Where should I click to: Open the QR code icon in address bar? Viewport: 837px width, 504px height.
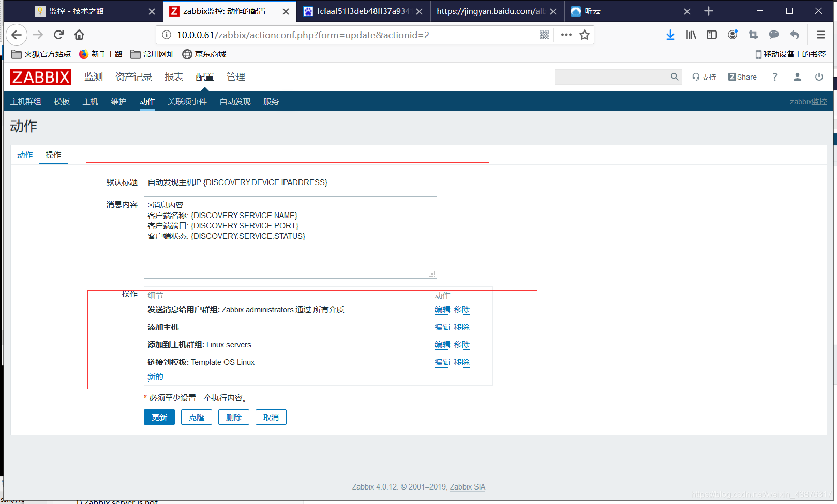[x=544, y=35]
